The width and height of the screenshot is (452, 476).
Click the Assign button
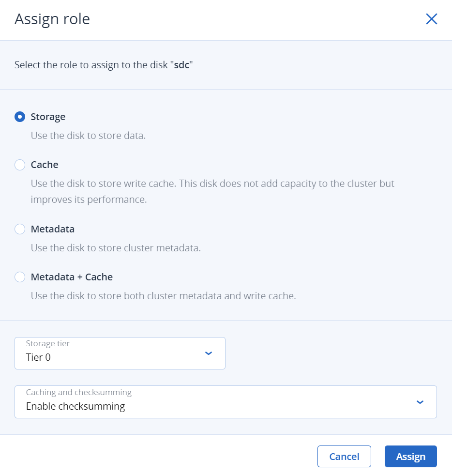410,456
